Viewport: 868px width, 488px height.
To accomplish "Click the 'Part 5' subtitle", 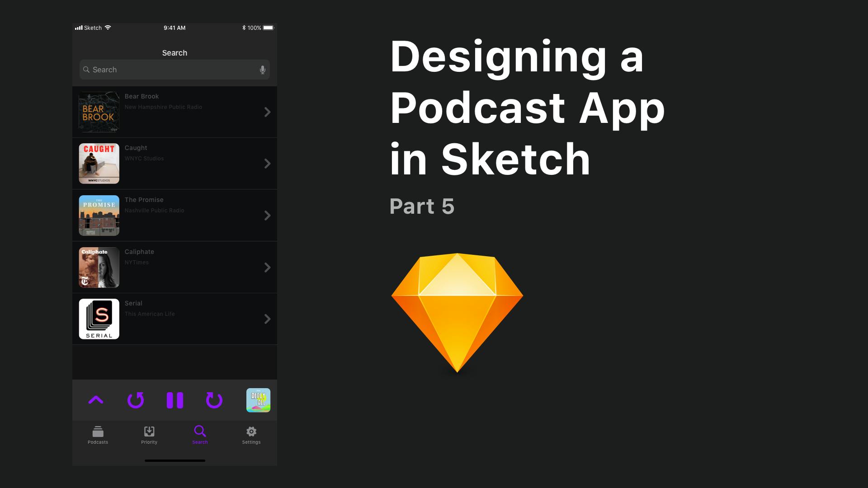I will pyautogui.click(x=422, y=206).
